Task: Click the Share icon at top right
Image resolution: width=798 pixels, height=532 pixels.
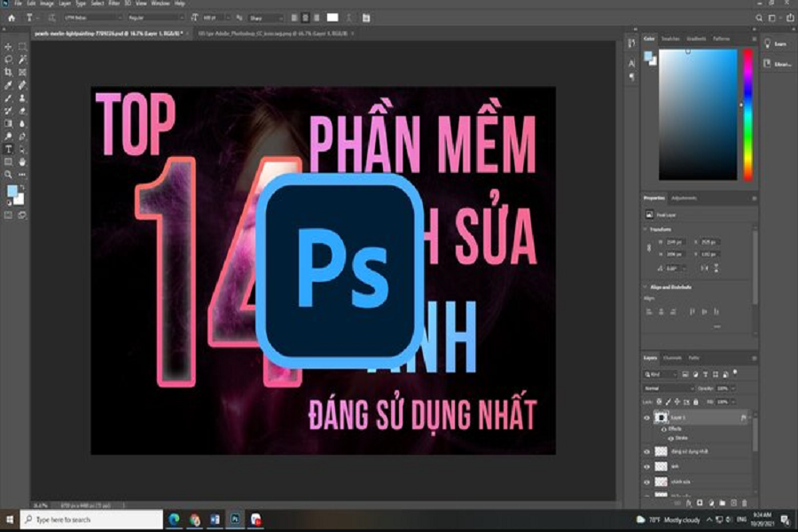Action: click(790, 18)
